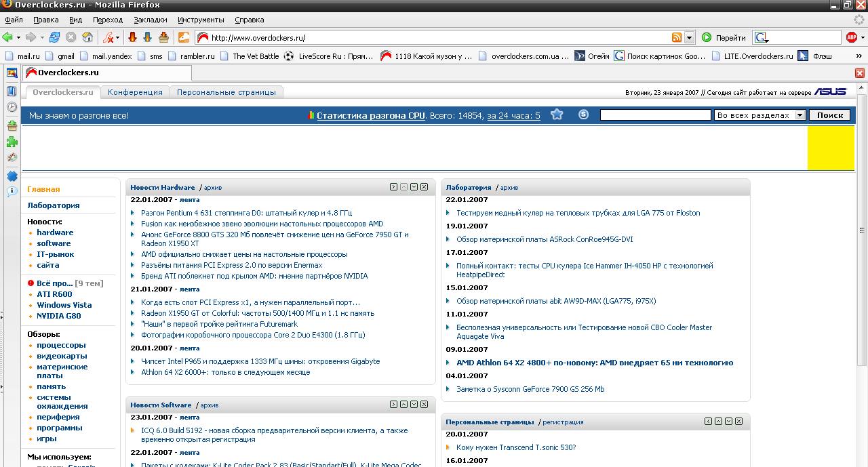Open the 'Статистика разгона CPU' link

pyautogui.click(x=371, y=116)
